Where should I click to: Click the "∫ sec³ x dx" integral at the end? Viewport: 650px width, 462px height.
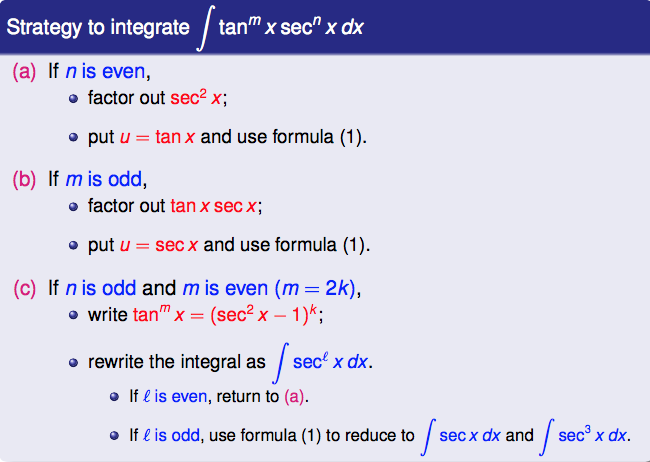(x=587, y=435)
